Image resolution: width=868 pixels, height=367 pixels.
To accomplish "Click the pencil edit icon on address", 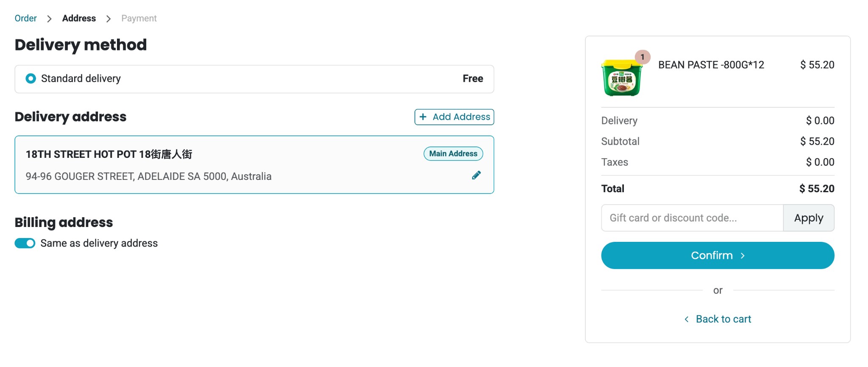I will click(476, 175).
